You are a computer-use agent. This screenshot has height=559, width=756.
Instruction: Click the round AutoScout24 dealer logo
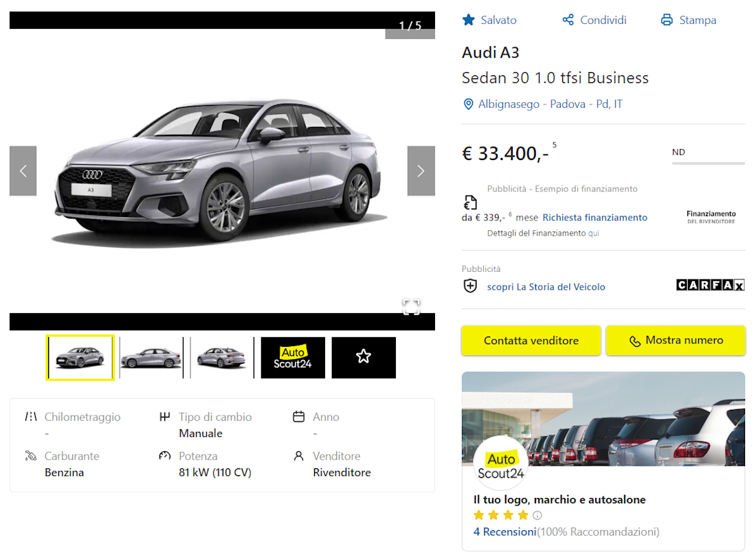click(500, 464)
